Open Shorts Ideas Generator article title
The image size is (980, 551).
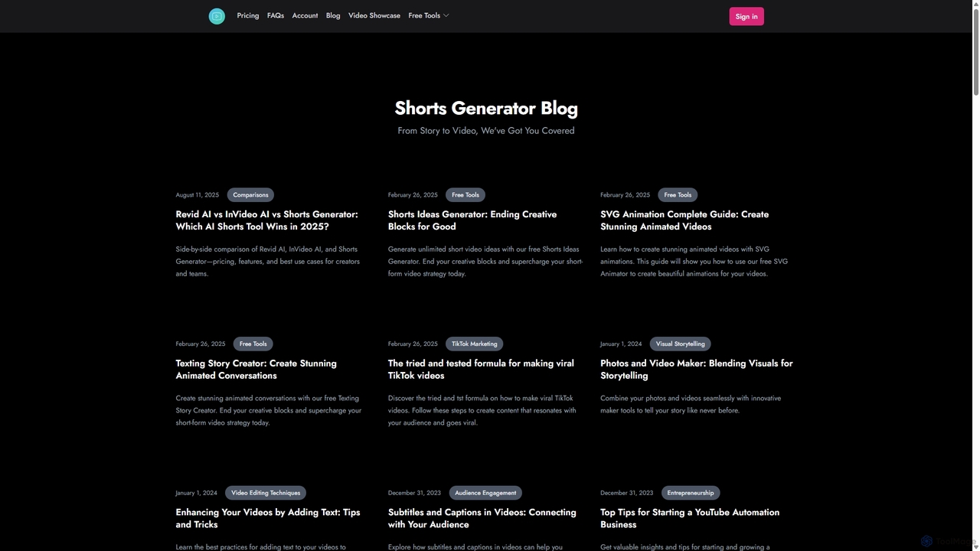pos(472,220)
